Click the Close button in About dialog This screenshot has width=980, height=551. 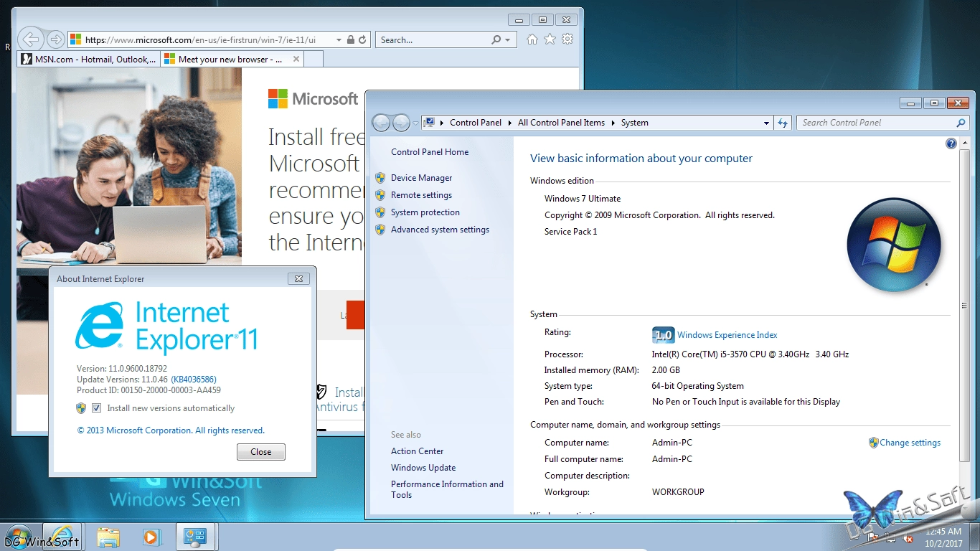[x=261, y=452]
